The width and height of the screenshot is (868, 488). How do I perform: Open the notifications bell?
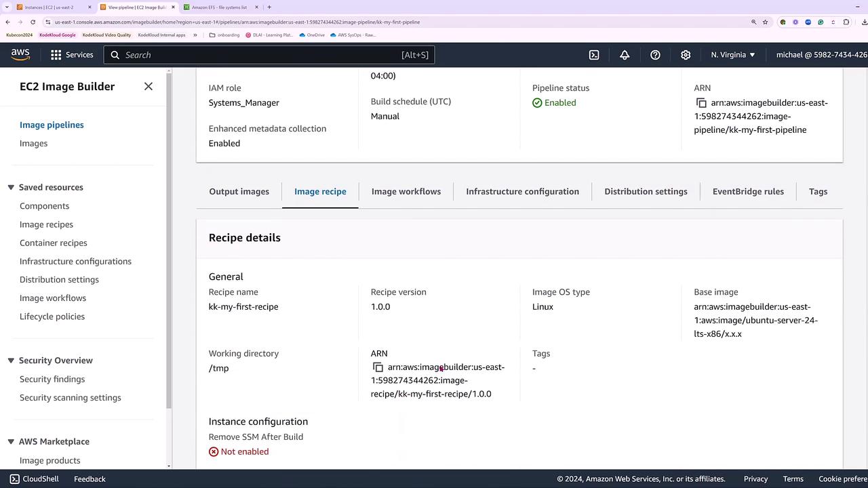click(x=625, y=55)
